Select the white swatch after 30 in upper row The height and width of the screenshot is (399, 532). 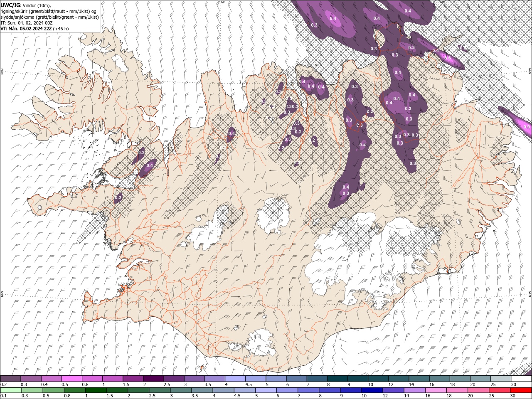(x=521, y=379)
